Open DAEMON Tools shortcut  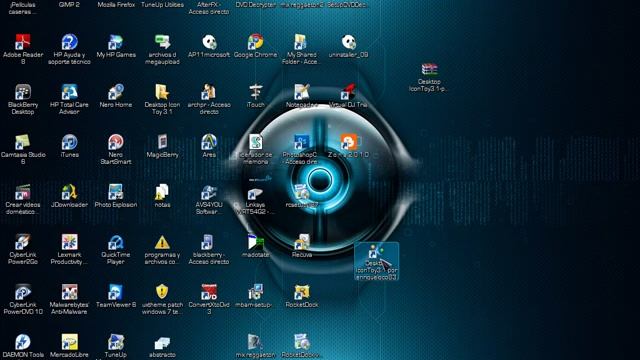(23, 342)
